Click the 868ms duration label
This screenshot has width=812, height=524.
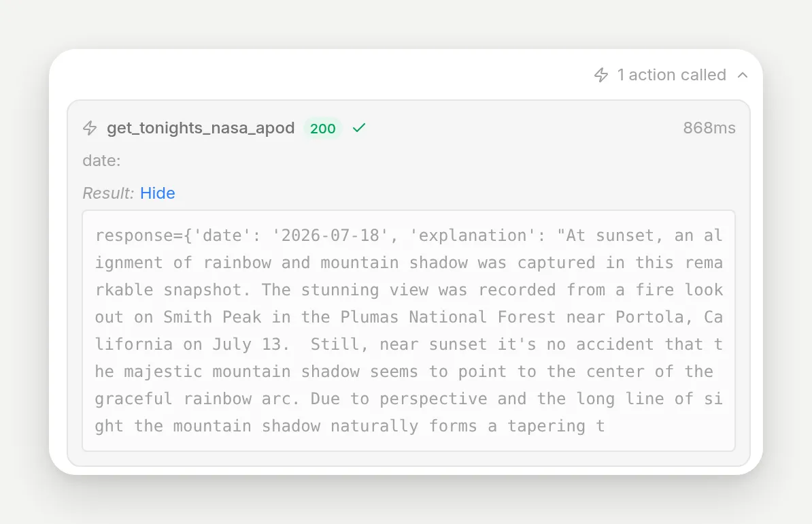pos(709,128)
